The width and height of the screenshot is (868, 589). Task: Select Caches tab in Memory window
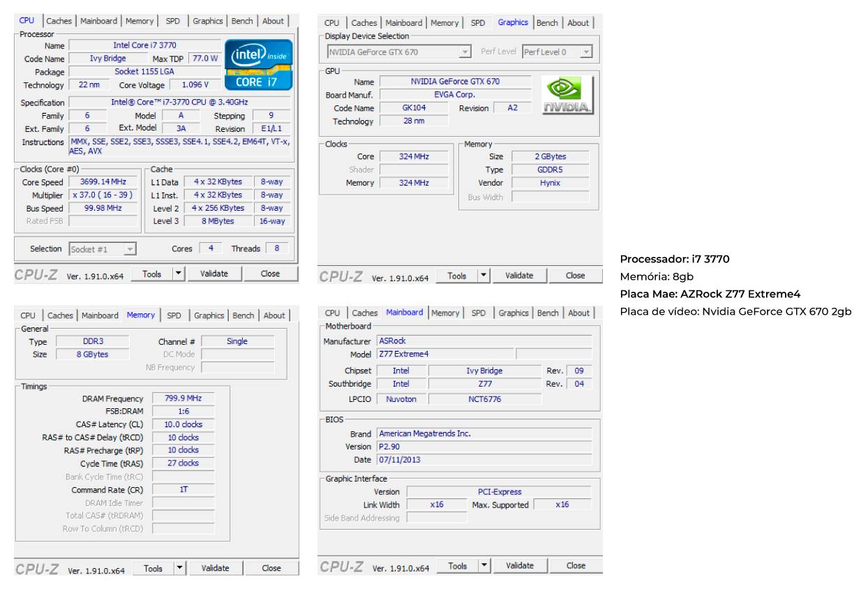[x=61, y=315]
